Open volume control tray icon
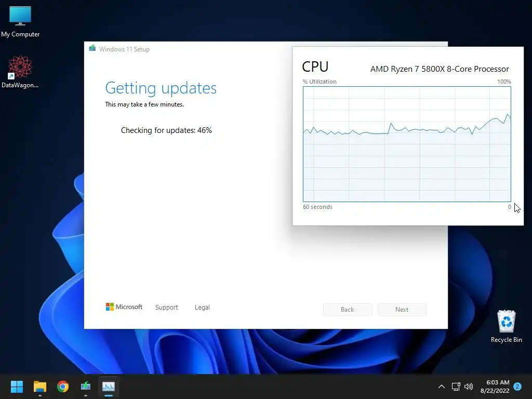The width and height of the screenshot is (532, 399). pos(469,387)
